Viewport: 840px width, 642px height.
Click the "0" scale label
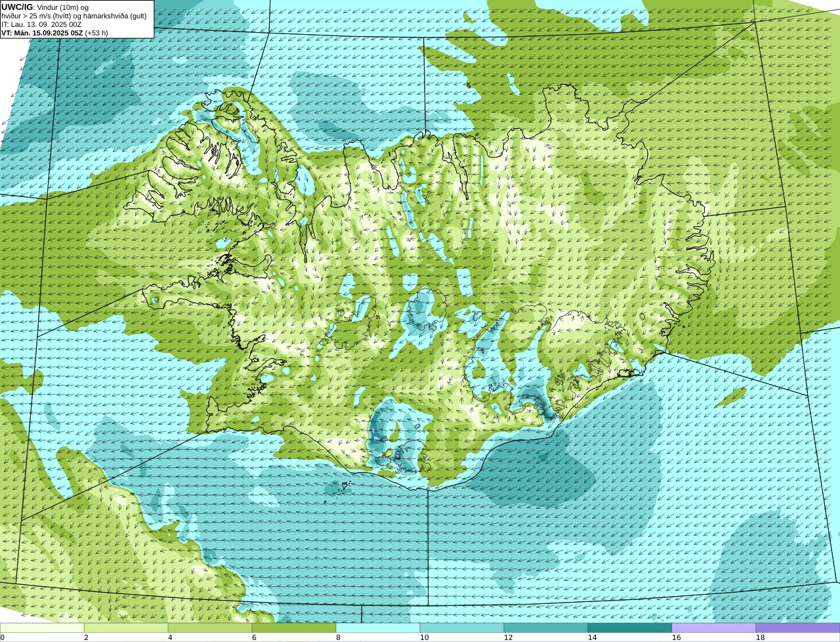(x=3, y=637)
